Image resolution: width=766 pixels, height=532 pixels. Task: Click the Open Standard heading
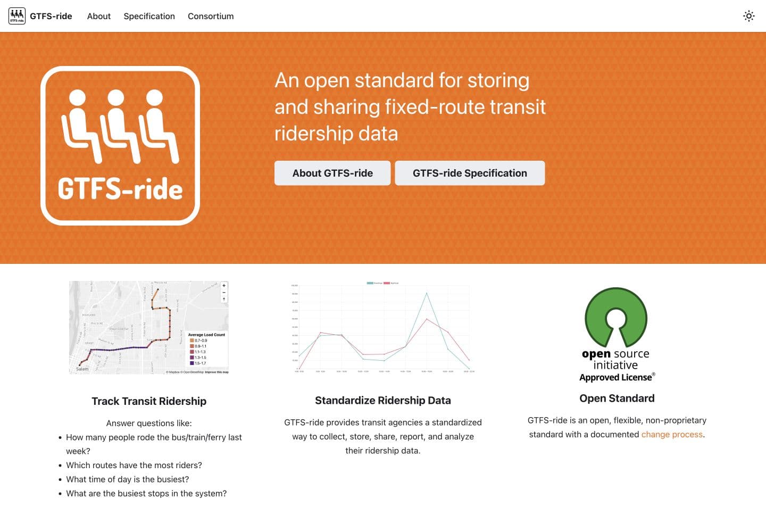617,398
